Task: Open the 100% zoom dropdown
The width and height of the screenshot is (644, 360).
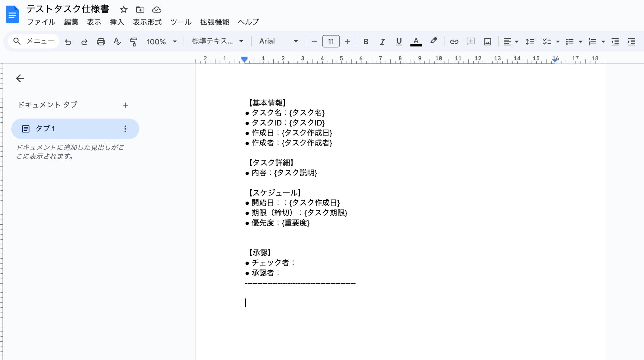Action: click(x=162, y=42)
